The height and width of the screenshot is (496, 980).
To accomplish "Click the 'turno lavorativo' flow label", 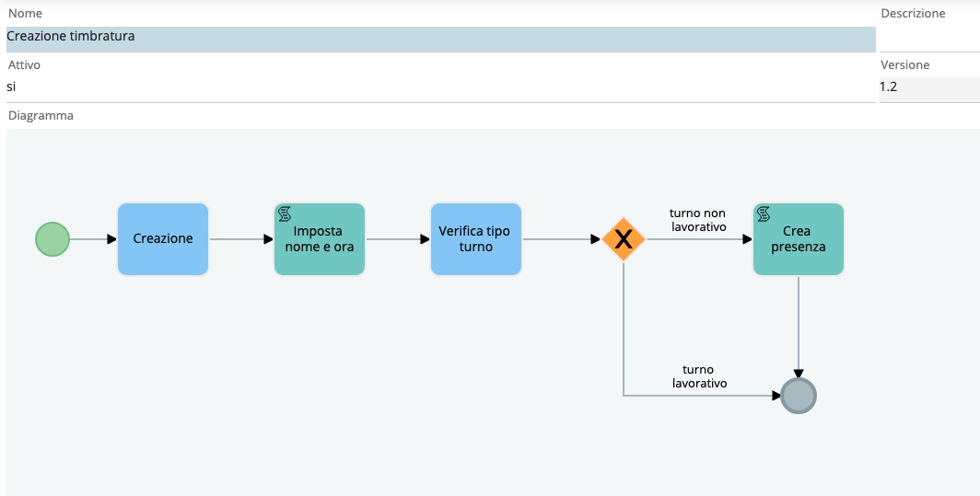I will [699, 376].
